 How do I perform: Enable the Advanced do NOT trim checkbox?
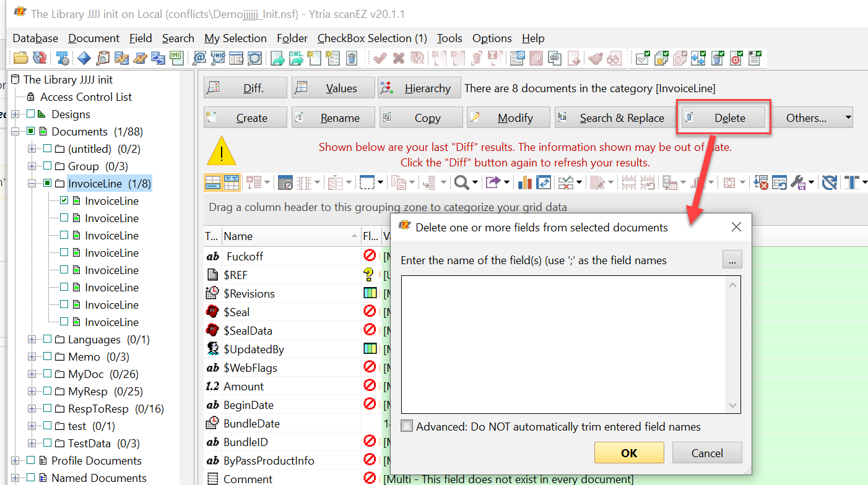coord(407,426)
